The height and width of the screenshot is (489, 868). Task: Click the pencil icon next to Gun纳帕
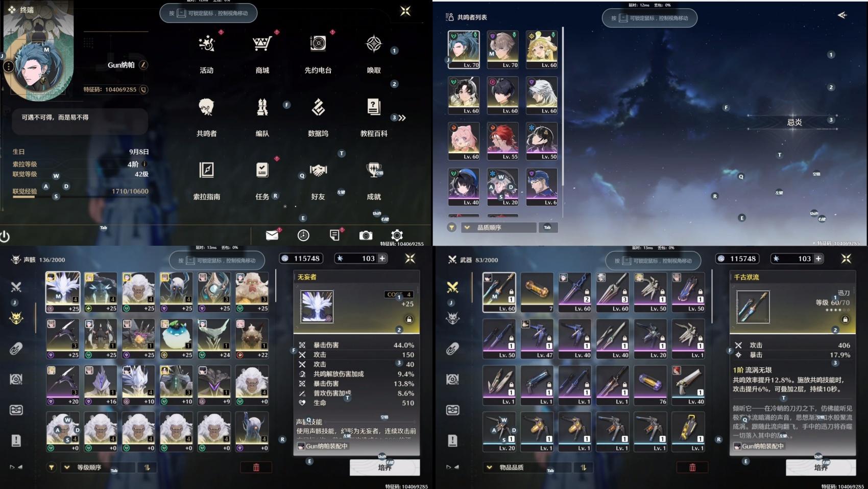[x=143, y=65]
